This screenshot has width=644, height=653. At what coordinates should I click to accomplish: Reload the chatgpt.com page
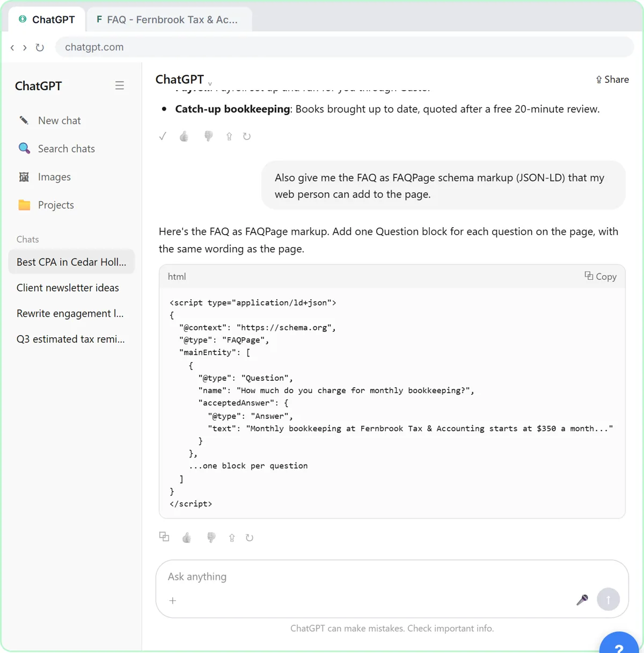click(x=40, y=47)
